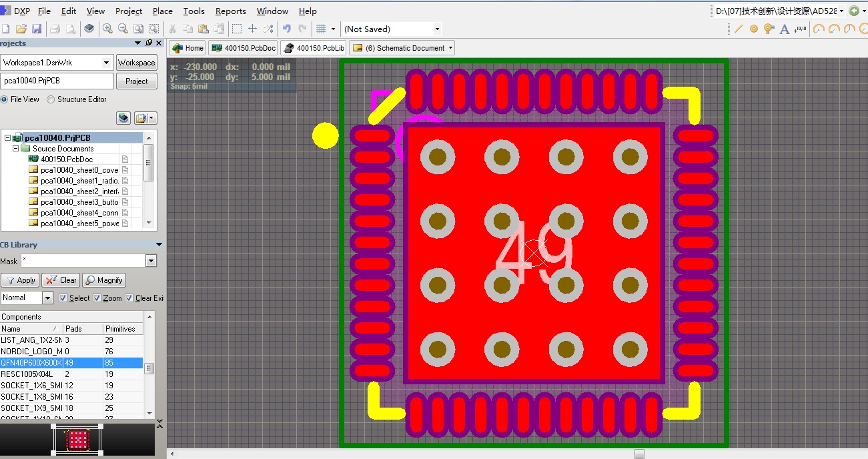Zoom out using the magnifier minus icon
The width and height of the screenshot is (868, 459).
tap(123, 29)
